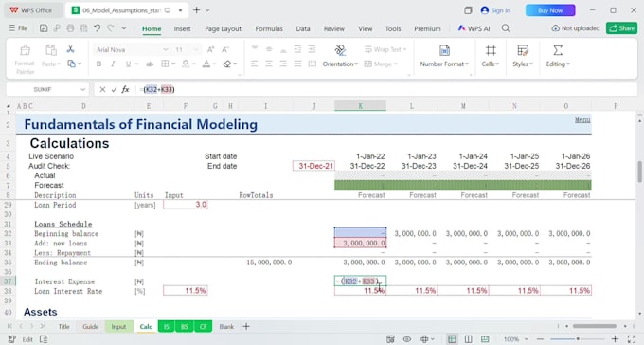Click the Print icon in quick access toolbar

(x=70, y=28)
